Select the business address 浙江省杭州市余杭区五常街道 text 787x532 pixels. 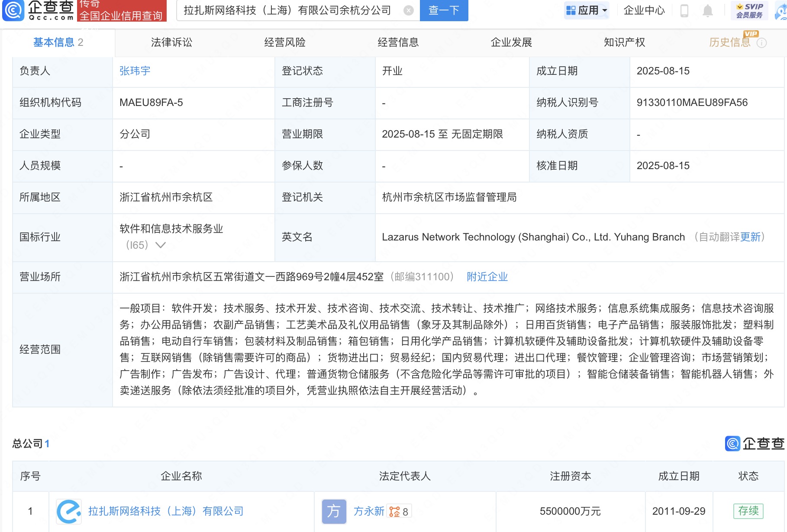click(x=252, y=277)
